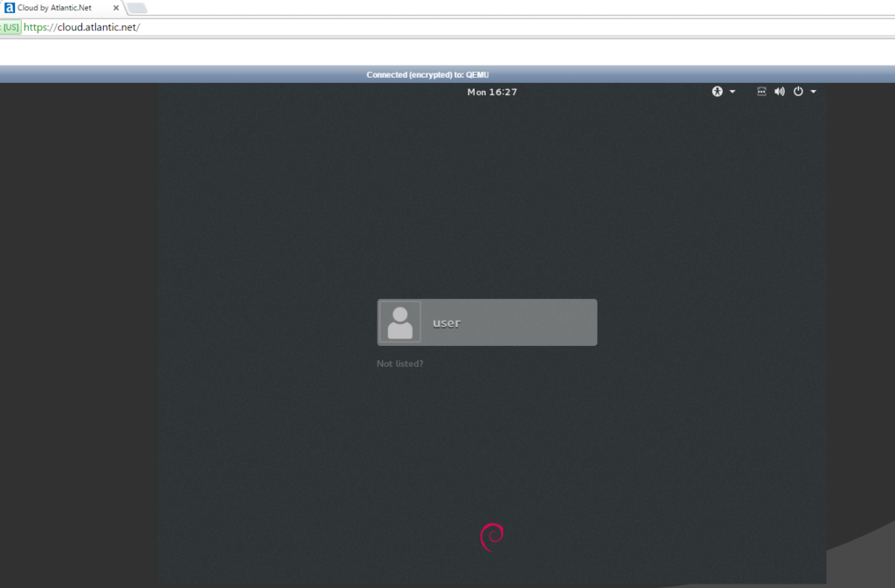Click the power icon in the top bar
Viewport: 895px width, 588px height.
click(798, 91)
